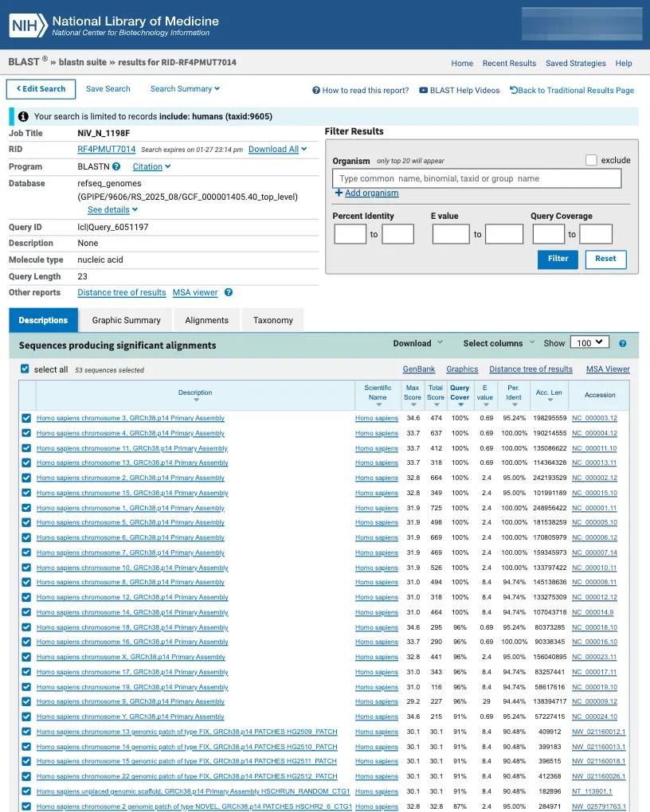Image resolution: width=650 pixels, height=812 pixels.
Task: Change the Show 100 results dropdown
Action: (589, 343)
